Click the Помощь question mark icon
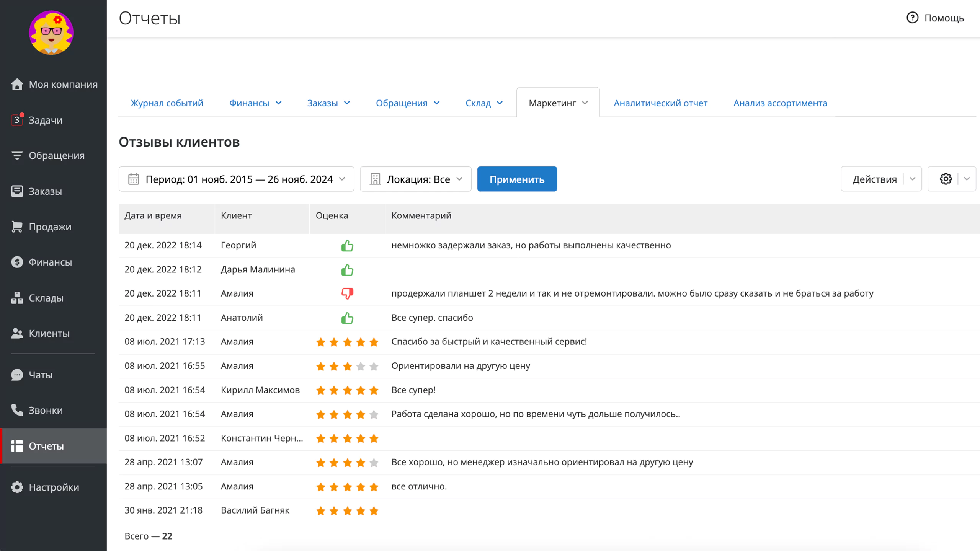The height and width of the screenshot is (551, 980). [x=912, y=18]
